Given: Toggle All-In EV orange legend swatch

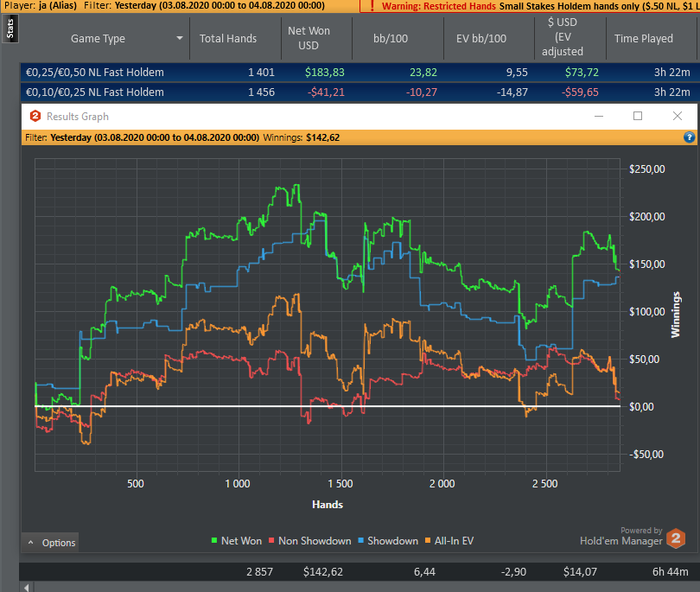Looking at the screenshot, I should point(428,541).
